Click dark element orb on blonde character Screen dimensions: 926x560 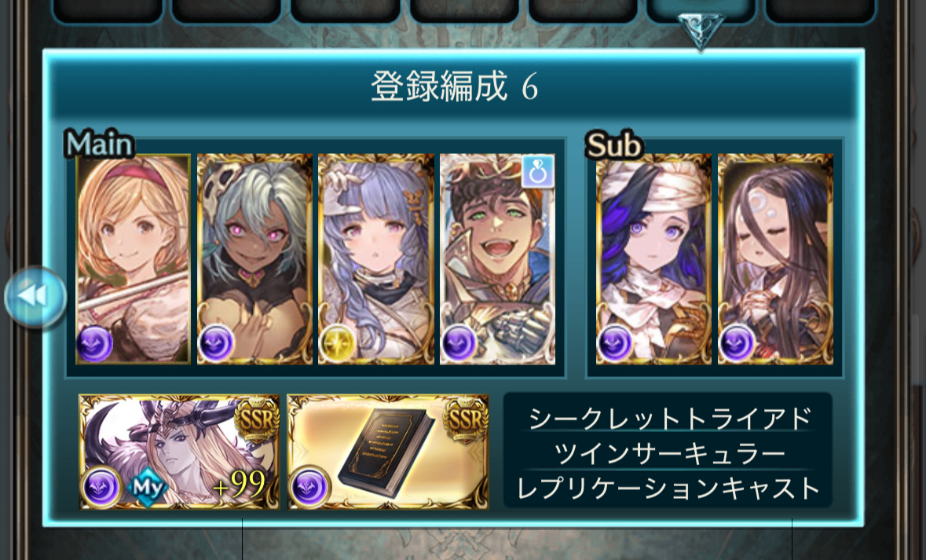pyautogui.click(x=94, y=343)
